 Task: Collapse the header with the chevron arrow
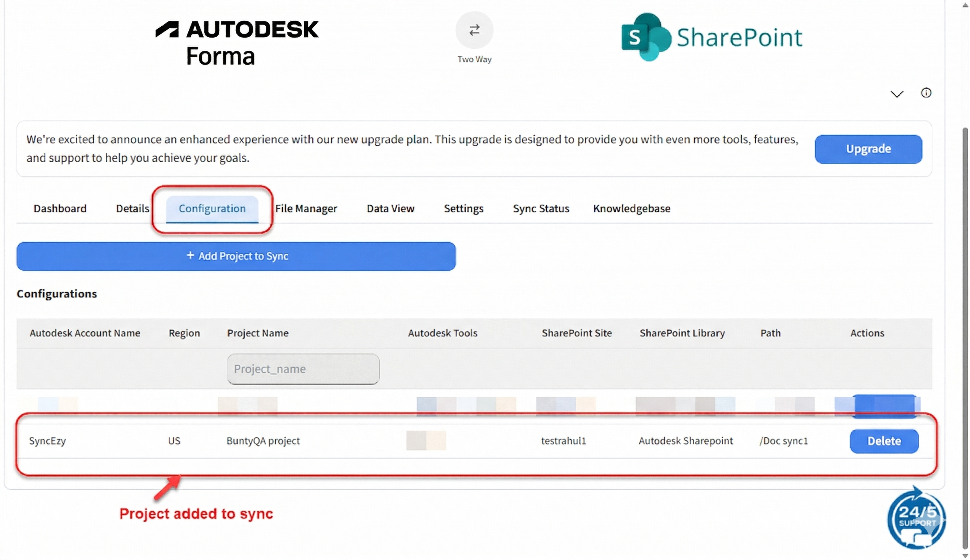tap(896, 94)
